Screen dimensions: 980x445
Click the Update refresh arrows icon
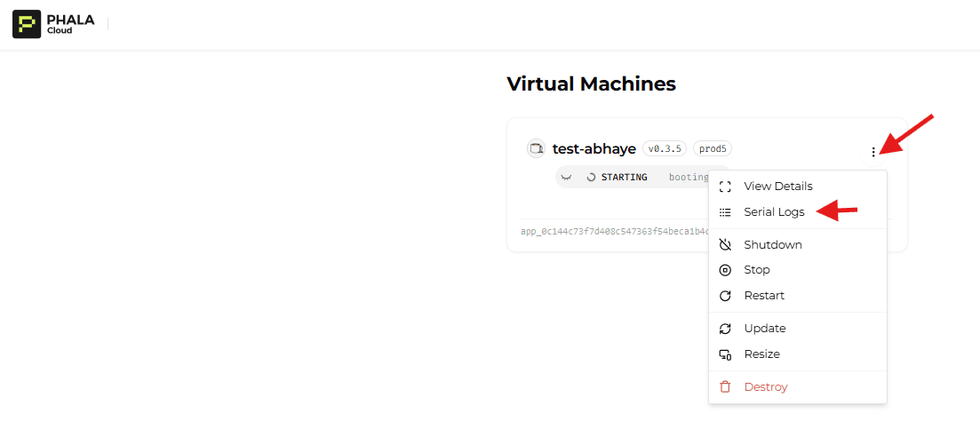tap(725, 329)
